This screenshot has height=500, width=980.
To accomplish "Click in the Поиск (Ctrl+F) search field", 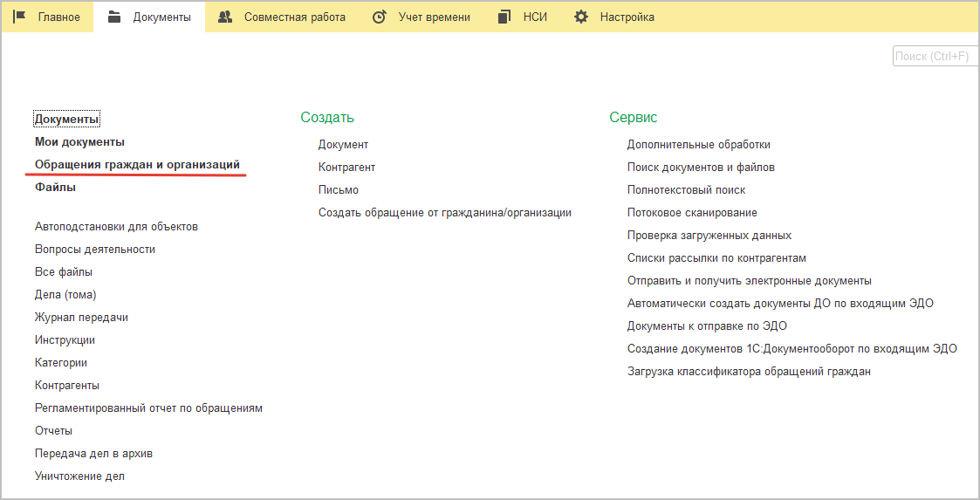I will pyautogui.click(x=935, y=56).
